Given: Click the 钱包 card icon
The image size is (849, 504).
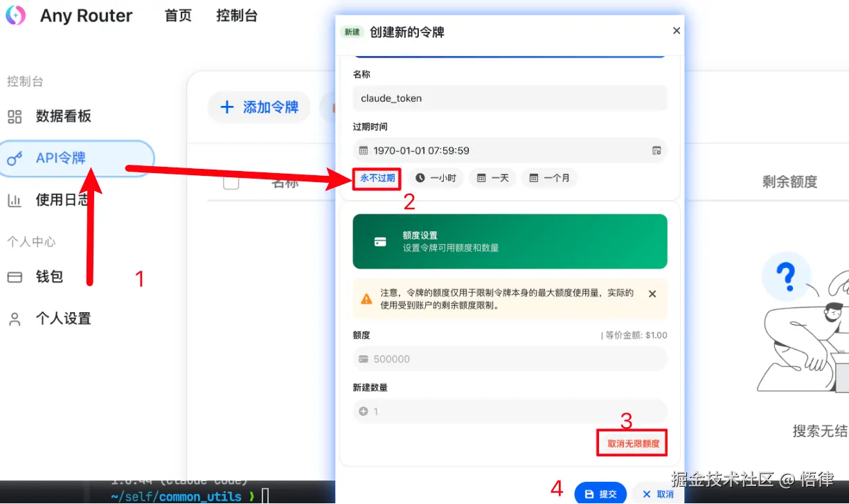Looking at the screenshot, I should pos(15,277).
